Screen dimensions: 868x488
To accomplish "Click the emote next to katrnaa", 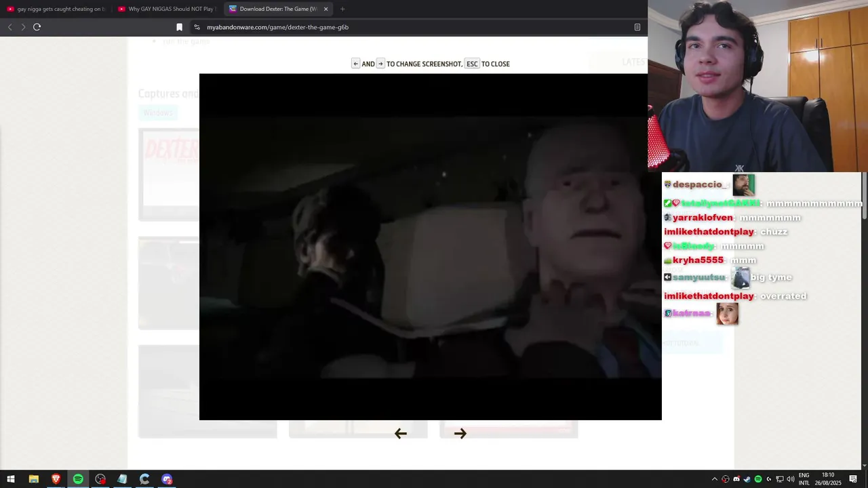I will pyautogui.click(x=727, y=314).
